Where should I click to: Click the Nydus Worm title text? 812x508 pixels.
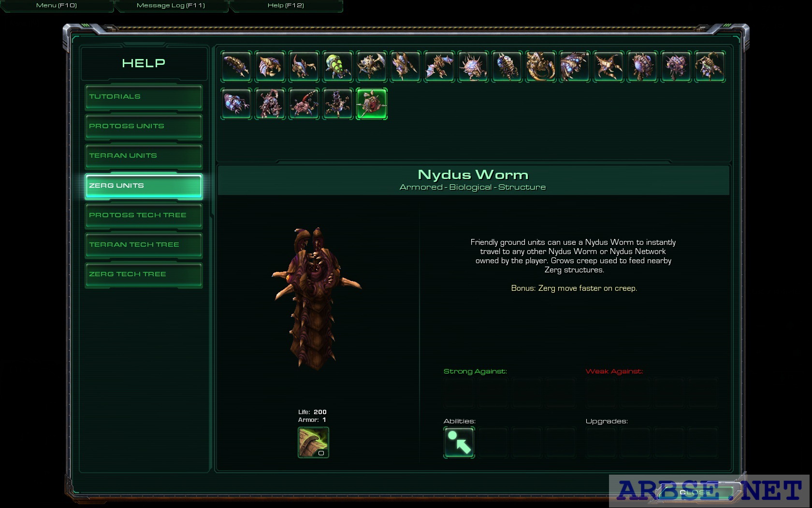pyautogui.click(x=473, y=175)
